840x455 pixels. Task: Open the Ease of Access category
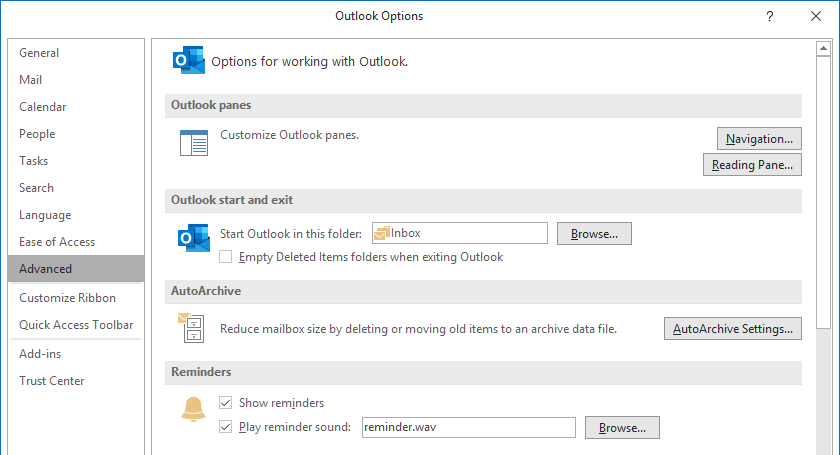[x=76, y=242]
